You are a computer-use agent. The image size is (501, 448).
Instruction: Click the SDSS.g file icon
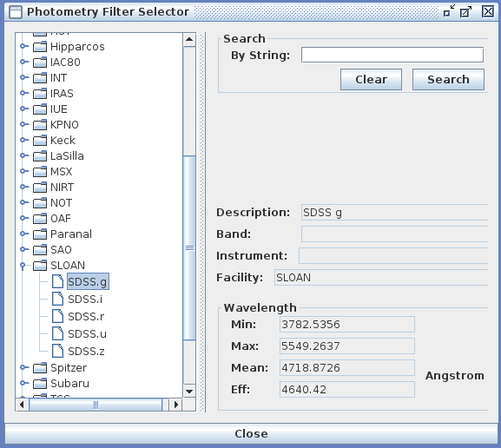click(57, 281)
